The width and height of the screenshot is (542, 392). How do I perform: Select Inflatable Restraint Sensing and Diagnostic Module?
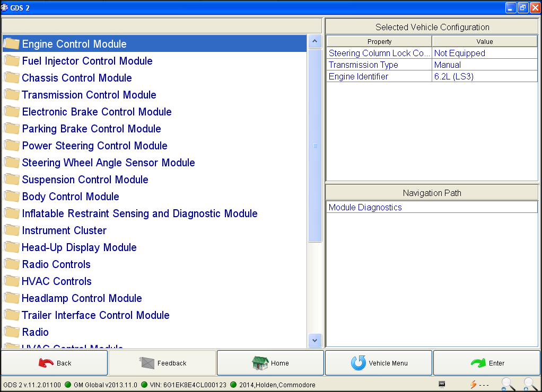pyautogui.click(x=139, y=213)
